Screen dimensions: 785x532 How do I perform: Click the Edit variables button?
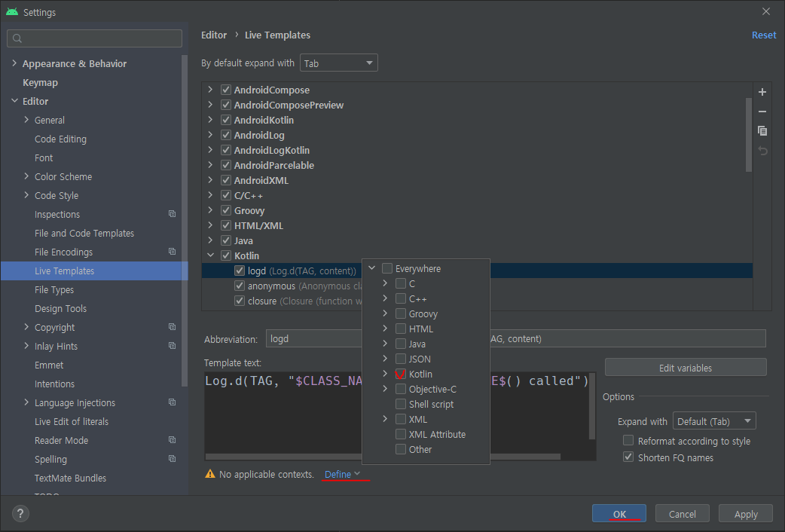point(686,367)
